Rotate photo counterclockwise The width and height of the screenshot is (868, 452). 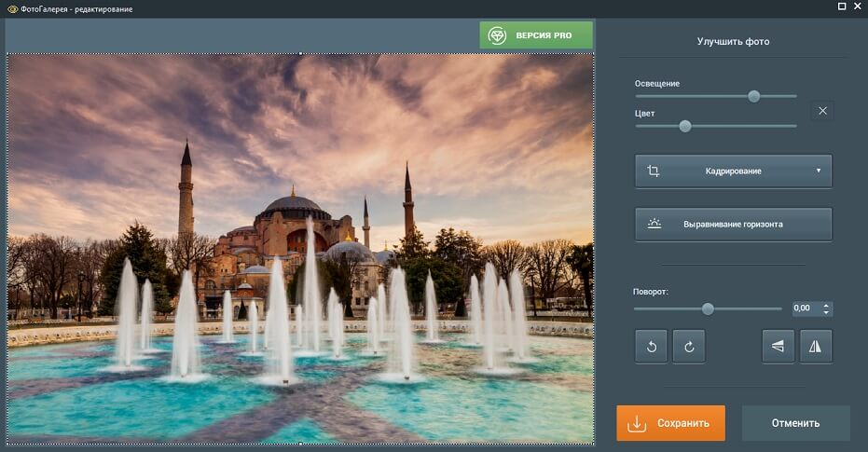coord(651,347)
